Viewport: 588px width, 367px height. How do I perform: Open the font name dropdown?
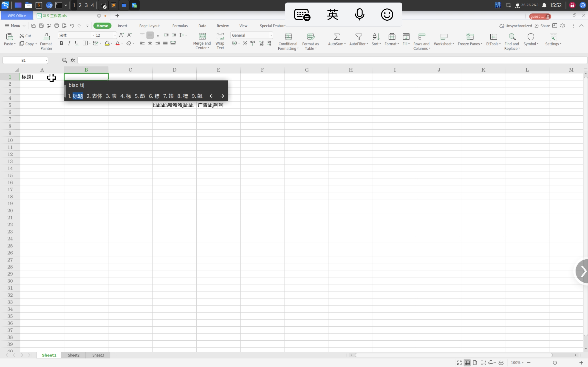(x=93, y=35)
